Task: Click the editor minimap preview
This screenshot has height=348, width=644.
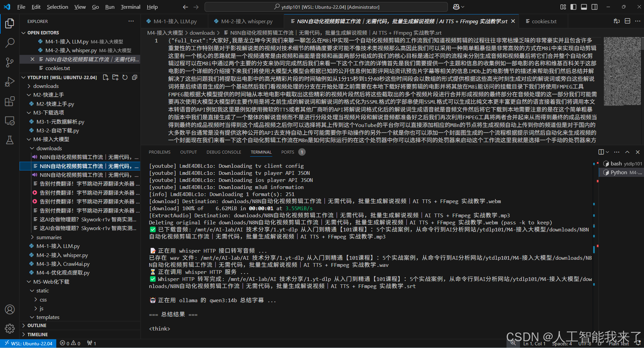Action: (x=622, y=71)
